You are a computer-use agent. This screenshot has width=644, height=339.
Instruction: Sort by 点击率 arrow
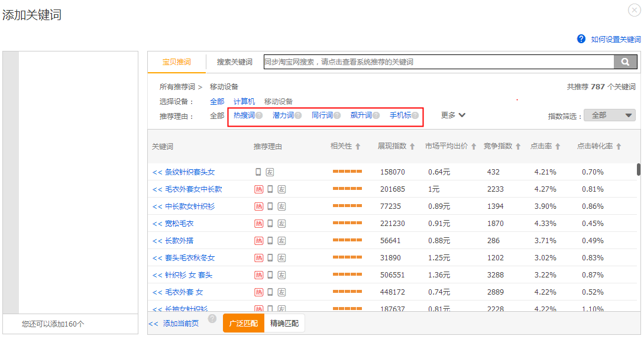click(x=557, y=146)
